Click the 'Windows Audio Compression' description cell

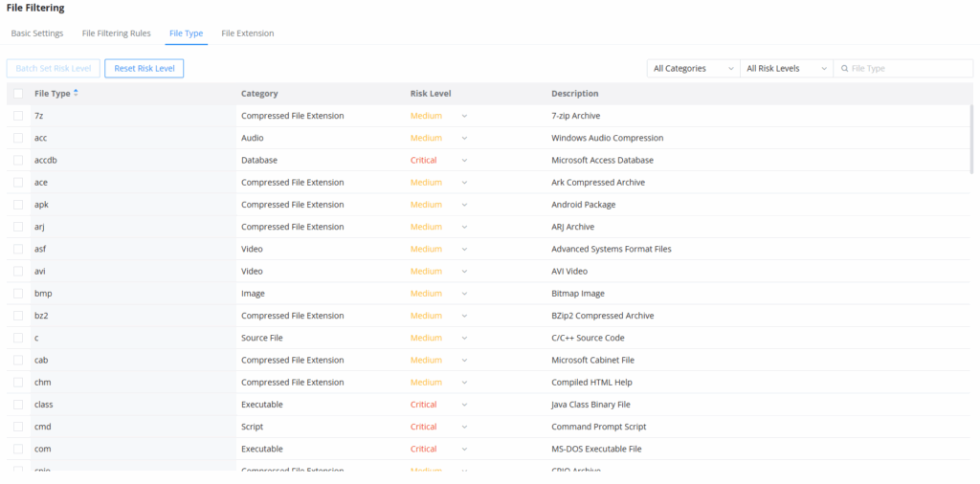click(608, 138)
